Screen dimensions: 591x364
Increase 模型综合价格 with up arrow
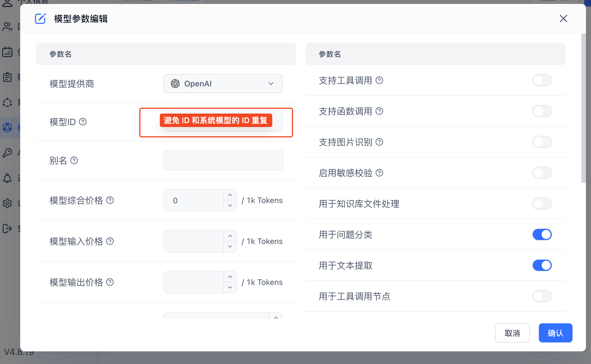pos(230,195)
